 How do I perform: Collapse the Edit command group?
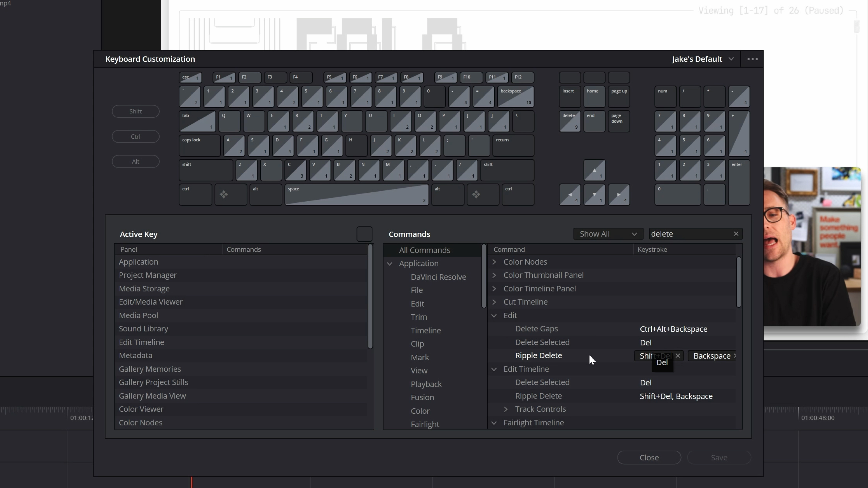(x=494, y=316)
